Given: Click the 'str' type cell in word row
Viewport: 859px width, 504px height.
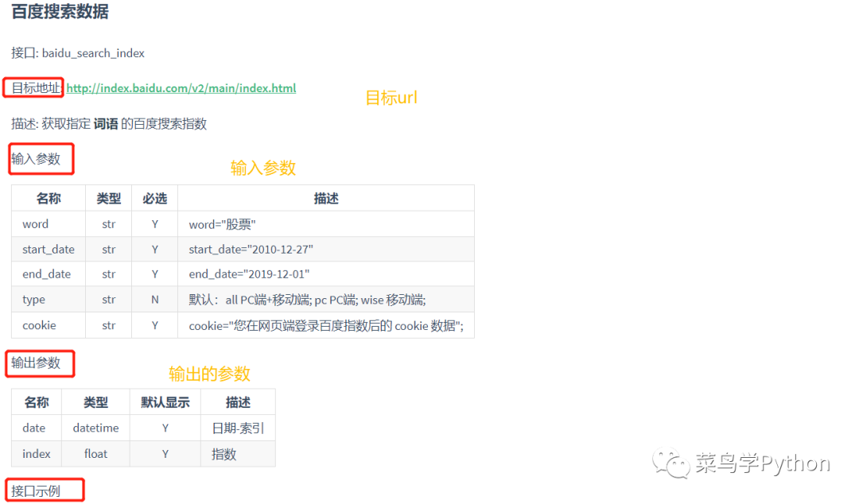Looking at the screenshot, I should click(x=108, y=224).
